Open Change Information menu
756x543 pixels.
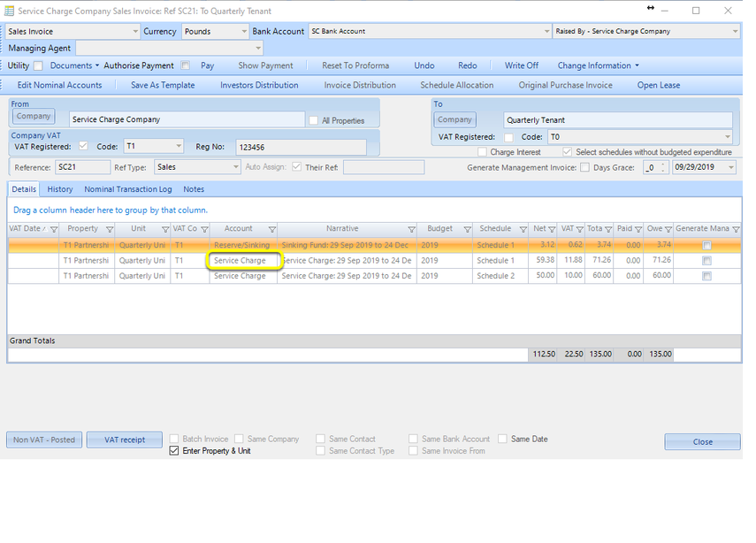tap(598, 65)
